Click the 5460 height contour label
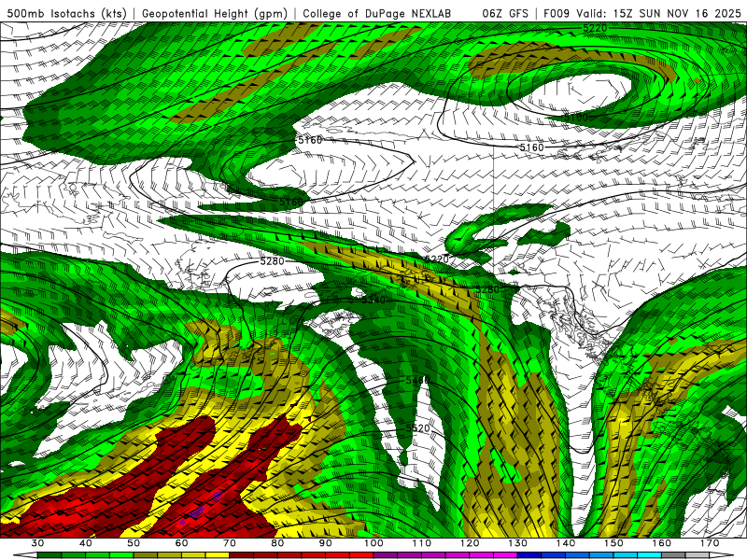747x560 pixels. pos(417,381)
